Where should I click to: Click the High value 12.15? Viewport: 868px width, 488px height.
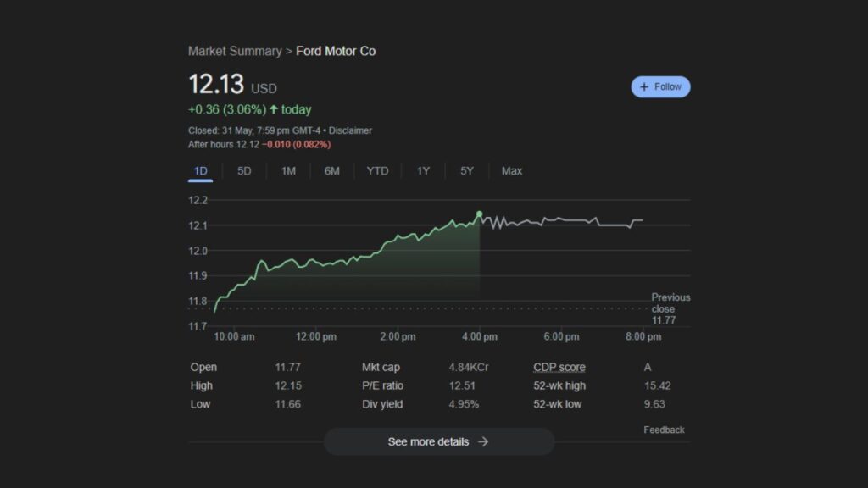coord(288,385)
